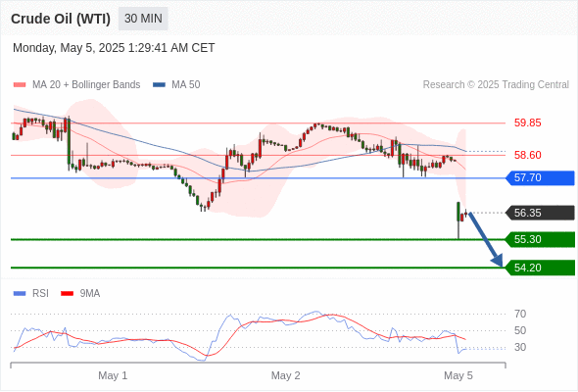Select the MA 20 + Bollinger Bands legend label
The height and width of the screenshot is (392, 578).
[86, 85]
